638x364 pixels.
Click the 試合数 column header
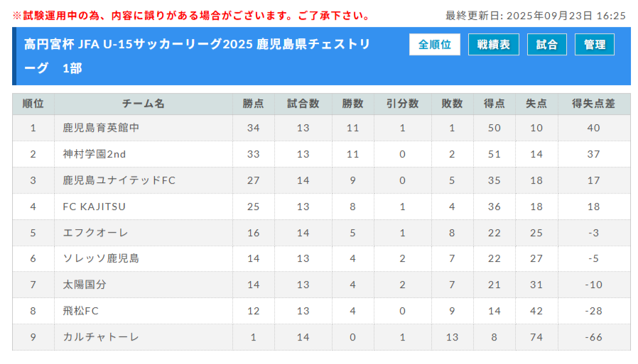(303, 104)
